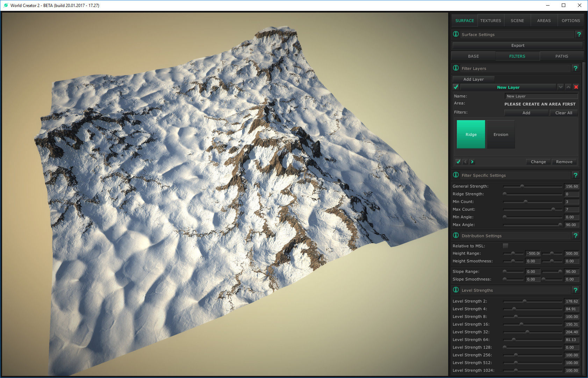Click the Level Strength 64 slider
The image size is (588, 378).
pyautogui.click(x=532, y=340)
